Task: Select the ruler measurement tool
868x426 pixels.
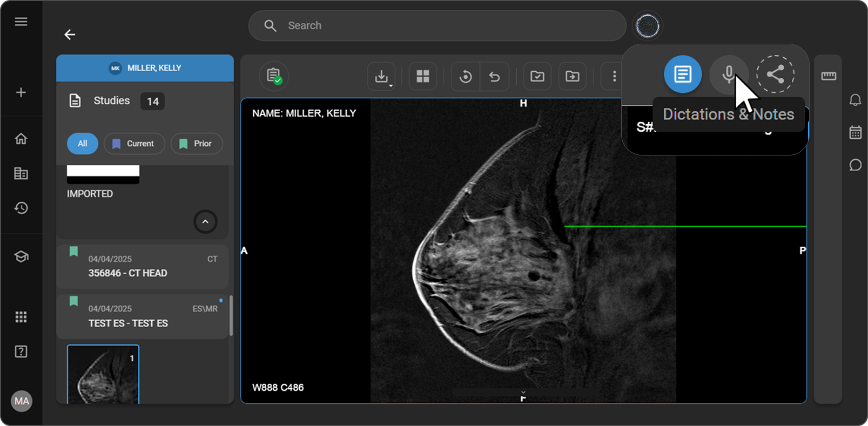Action: click(829, 76)
